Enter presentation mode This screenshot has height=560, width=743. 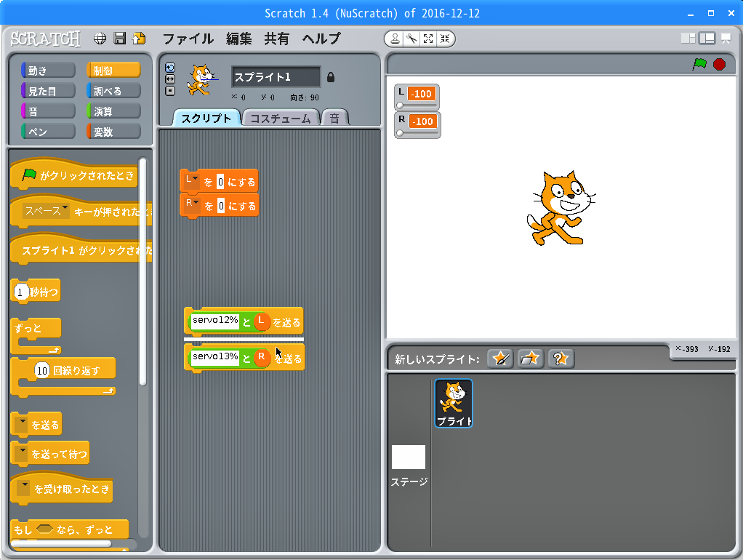(726, 39)
